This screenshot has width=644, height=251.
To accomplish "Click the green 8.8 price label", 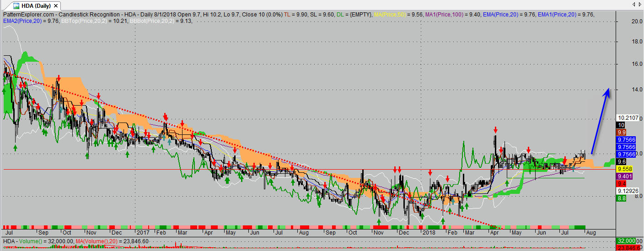I will point(622,198).
